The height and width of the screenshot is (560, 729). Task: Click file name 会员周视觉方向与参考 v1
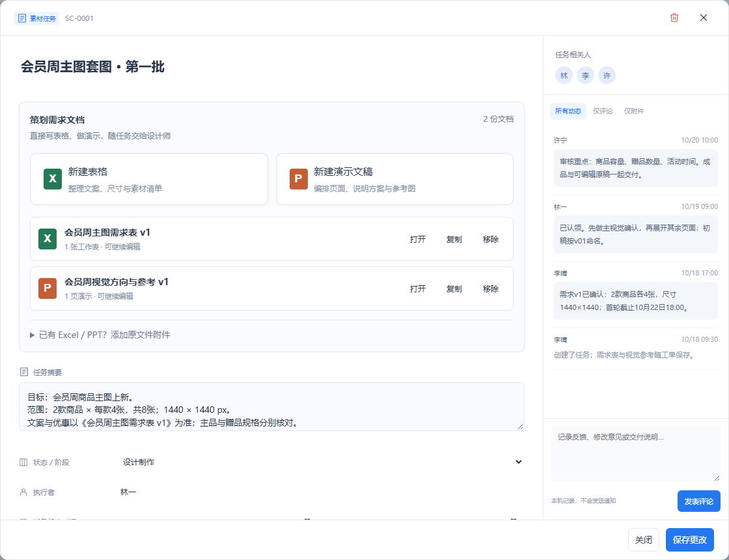[x=117, y=282]
